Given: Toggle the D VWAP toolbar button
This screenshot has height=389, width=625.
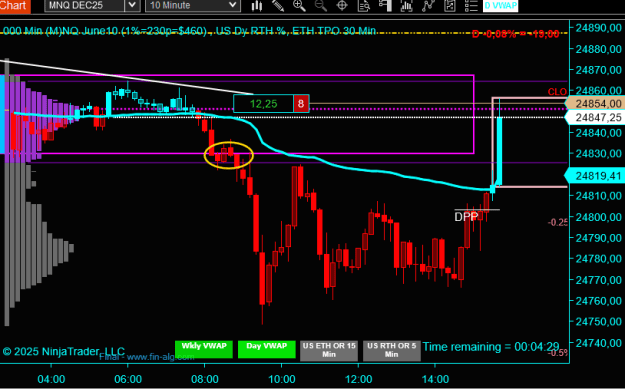Looking at the screenshot, I should pyautogui.click(x=500, y=6).
